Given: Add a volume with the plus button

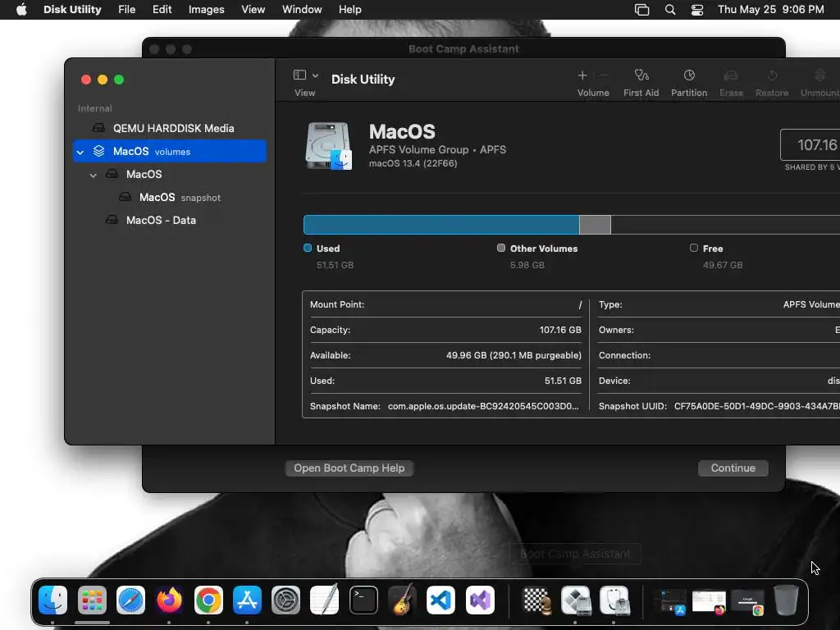Looking at the screenshot, I should 582,75.
